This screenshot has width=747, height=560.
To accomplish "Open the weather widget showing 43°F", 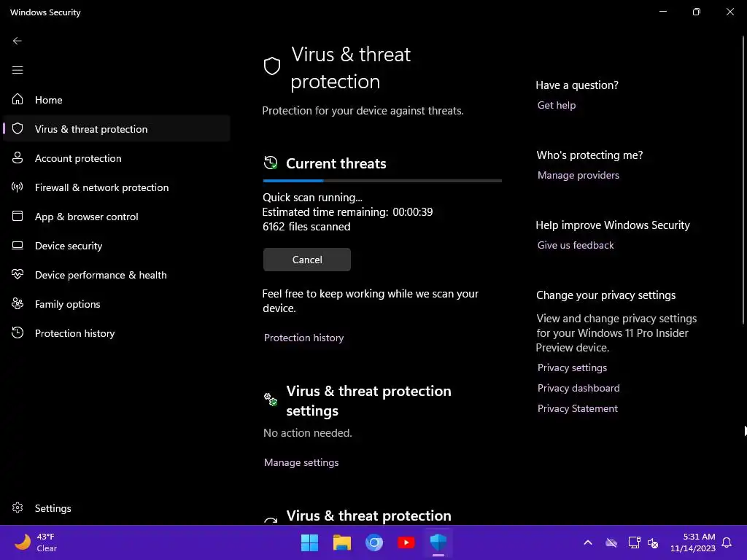I will coord(35,542).
